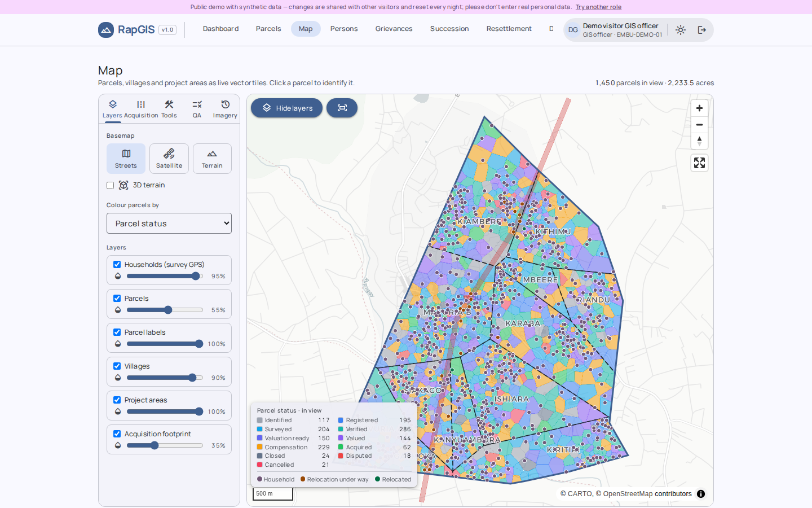812x508 pixels.
Task: Uncheck the Parcels layer checkbox
Action: pyautogui.click(x=117, y=299)
